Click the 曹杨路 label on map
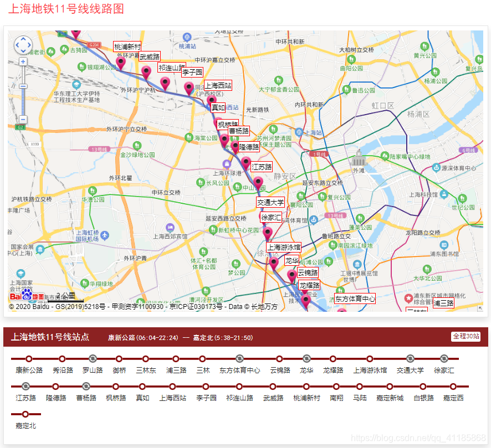This screenshot has height=448, width=491. (x=239, y=131)
